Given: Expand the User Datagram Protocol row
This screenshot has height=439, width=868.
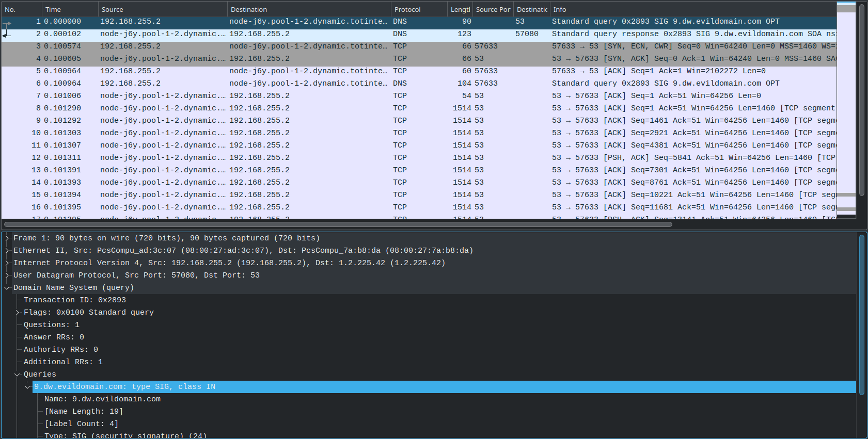Looking at the screenshot, I should click(x=7, y=275).
